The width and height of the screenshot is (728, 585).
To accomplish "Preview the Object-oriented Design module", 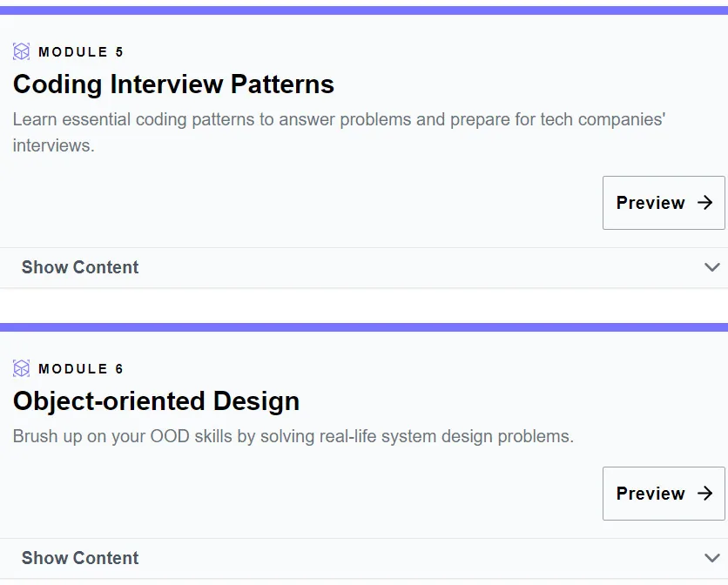I will [x=664, y=493].
